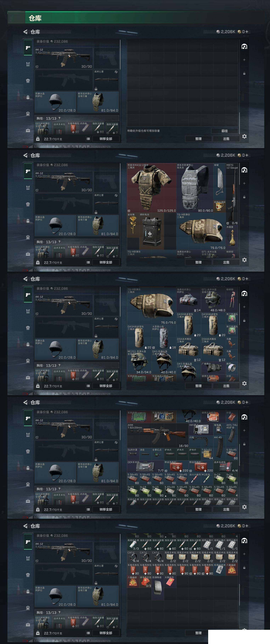The height and width of the screenshot is (644, 270).
Task: Toggle stash lock icon beside empty stash grid
Action: (244, 73)
